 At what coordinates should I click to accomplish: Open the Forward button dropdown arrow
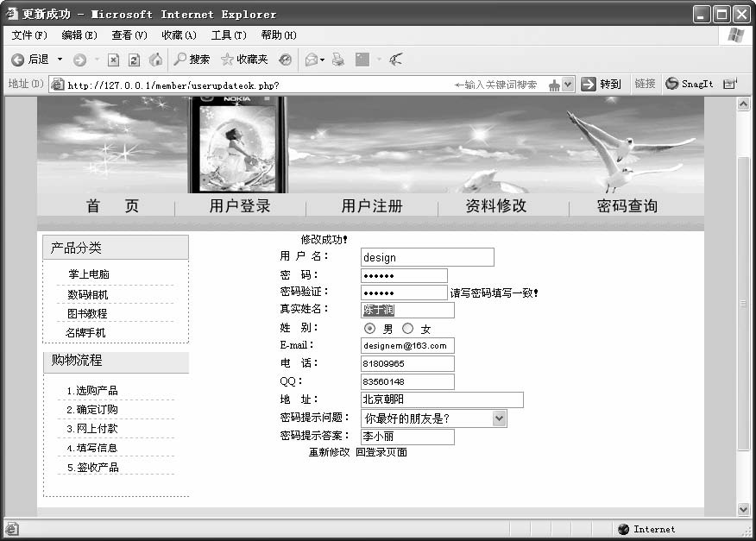click(97, 60)
